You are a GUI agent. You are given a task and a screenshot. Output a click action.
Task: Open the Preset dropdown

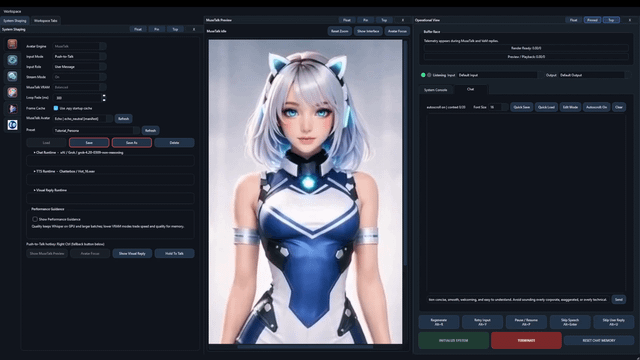[x=96, y=130]
